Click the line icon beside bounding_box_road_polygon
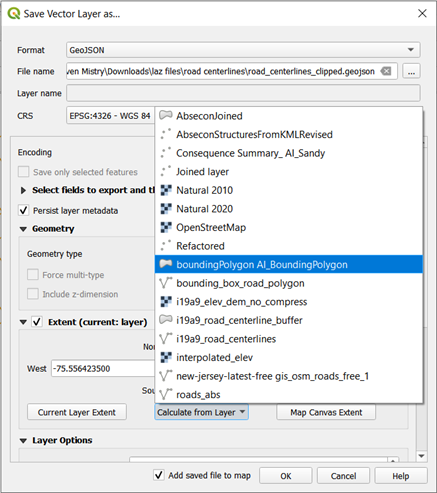Screen dimensions: 437x493 coord(166,283)
